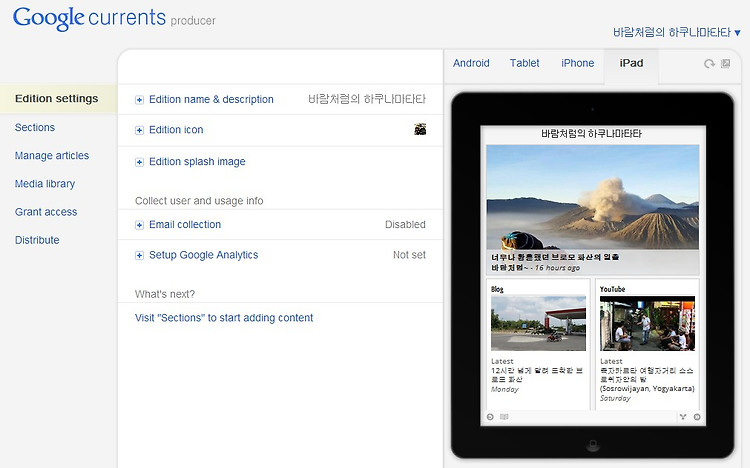Click Visit "Sections" to start adding content
Screen dimensions: 750x468
click(224, 318)
